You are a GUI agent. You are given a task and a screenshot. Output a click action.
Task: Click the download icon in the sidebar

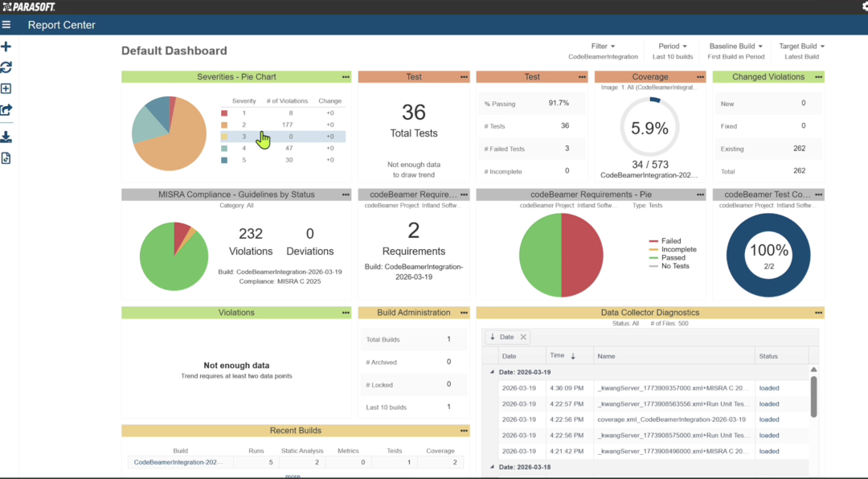(x=6, y=137)
